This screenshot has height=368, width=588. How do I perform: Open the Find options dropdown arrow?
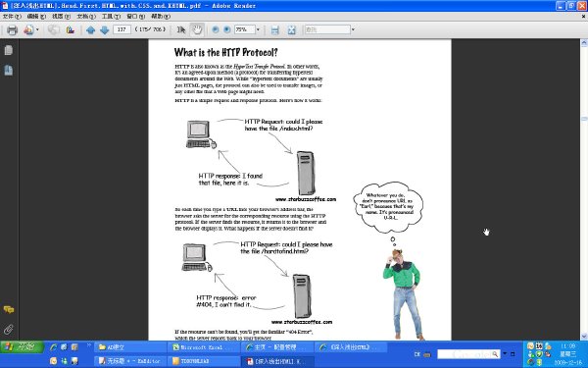pos(353,29)
